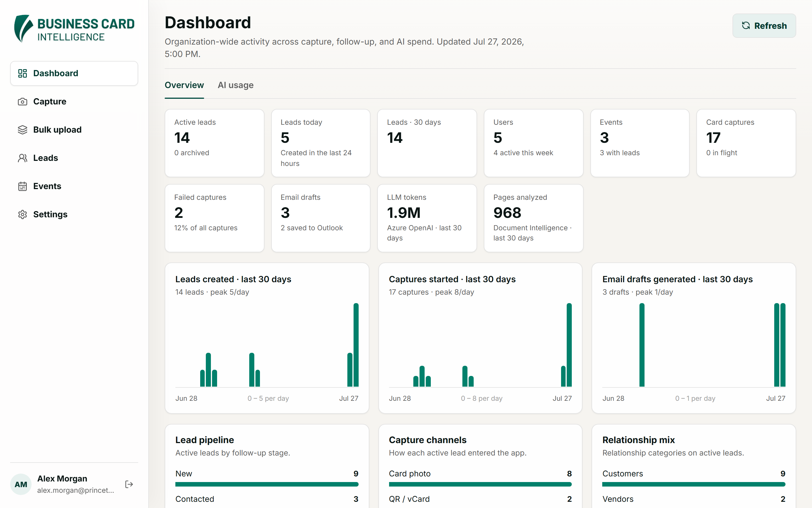
Task: Click 'Captures started · last 30 days' heading
Action: (x=452, y=279)
